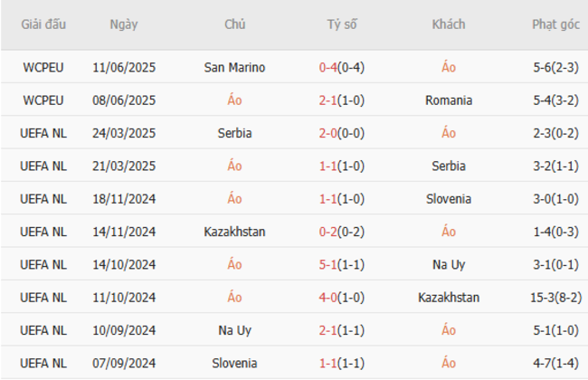Open Romania team link
Viewport: 588px width, 380px height.
pos(449,100)
